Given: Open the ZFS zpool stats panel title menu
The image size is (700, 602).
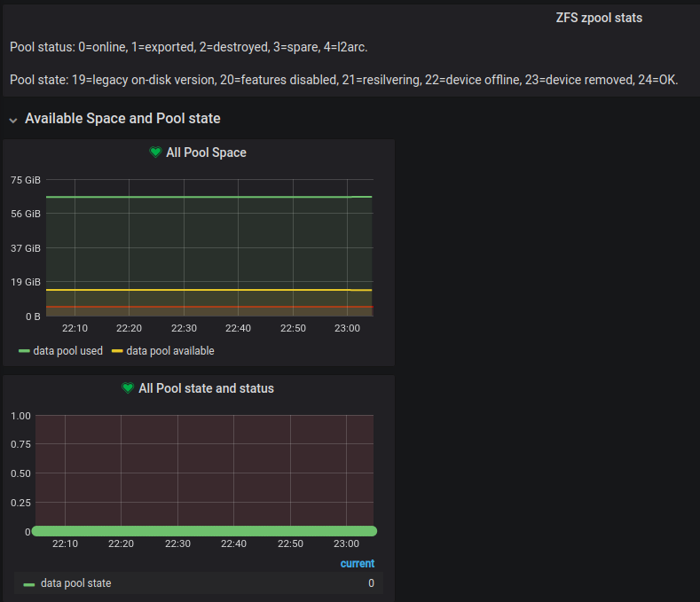Looking at the screenshot, I should pyautogui.click(x=599, y=18).
